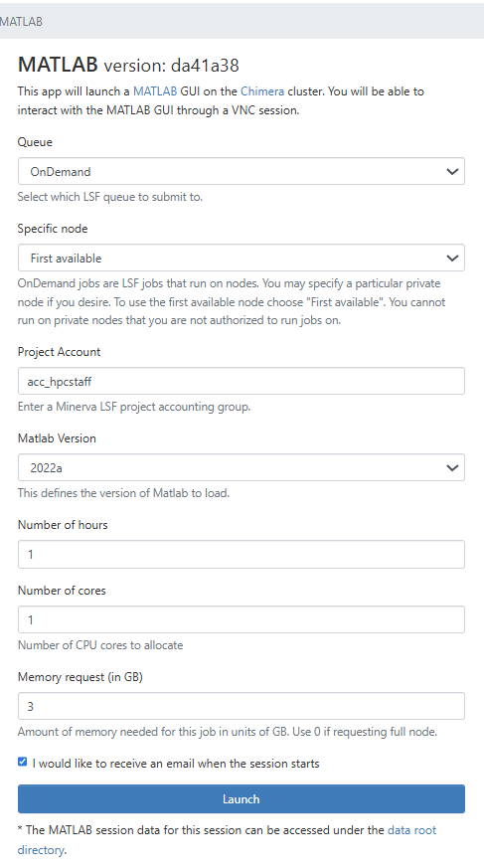The width and height of the screenshot is (484, 868).
Task: Click the Matlab Version field label
Action: [x=57, y=438]
